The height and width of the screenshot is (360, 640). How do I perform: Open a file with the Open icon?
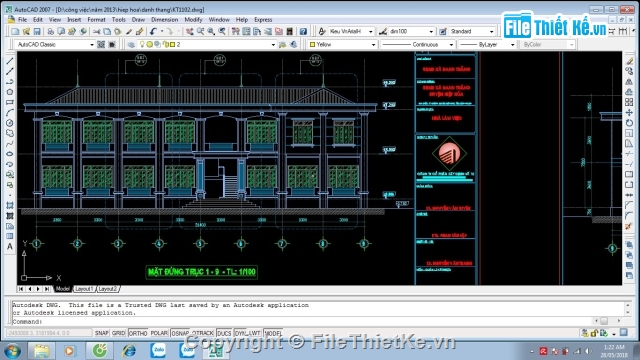pyautogui.click(x=26, y=31)
